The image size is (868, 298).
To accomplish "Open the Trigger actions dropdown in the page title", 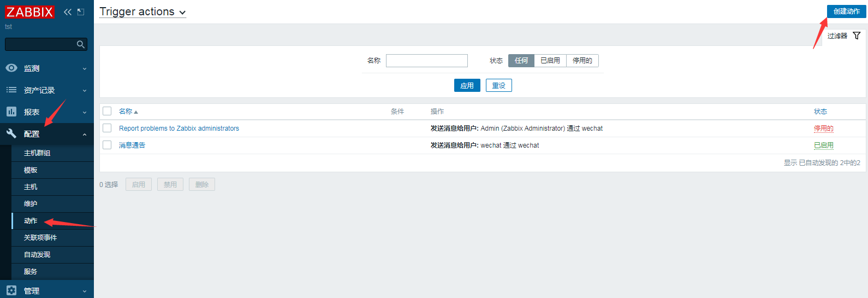I will (x=142, y=12).
